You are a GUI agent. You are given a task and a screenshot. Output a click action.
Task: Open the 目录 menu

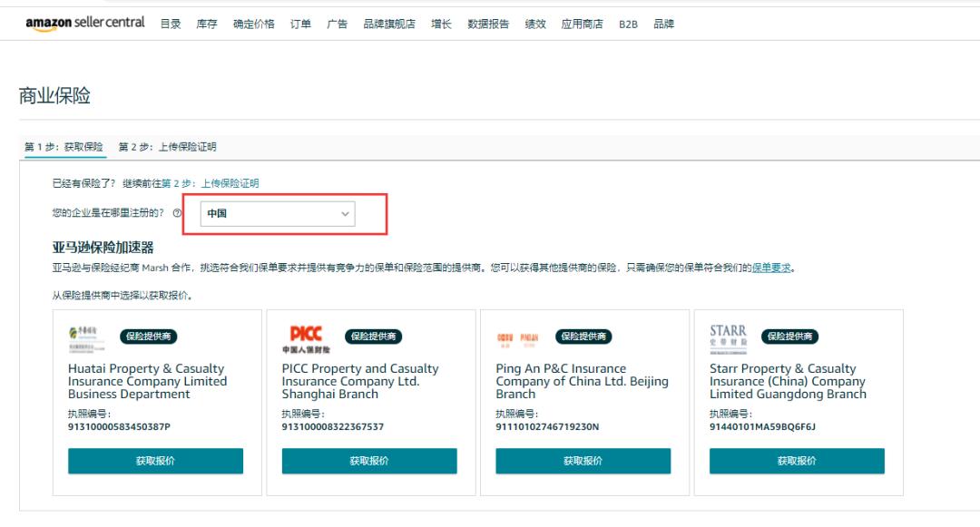point(171,24)
